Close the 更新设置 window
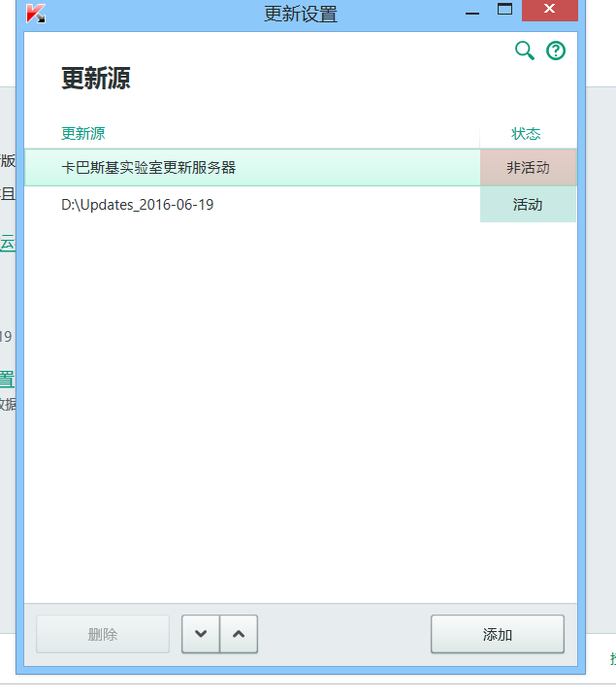This screenshot has width=616, height=699. pos(550,10)
